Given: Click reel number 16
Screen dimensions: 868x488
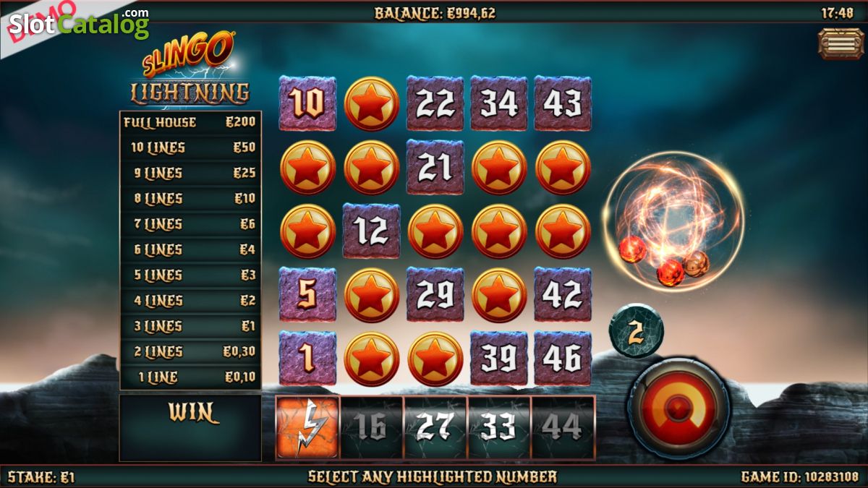Looking at the screenshot, I should pyautogui.click(x=371, y=427).
